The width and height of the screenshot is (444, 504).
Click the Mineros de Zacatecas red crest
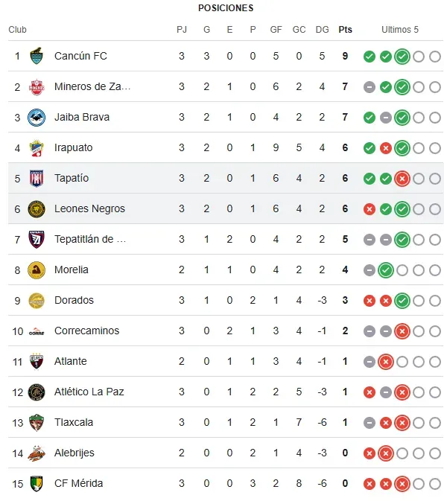(x=37, y=87)
